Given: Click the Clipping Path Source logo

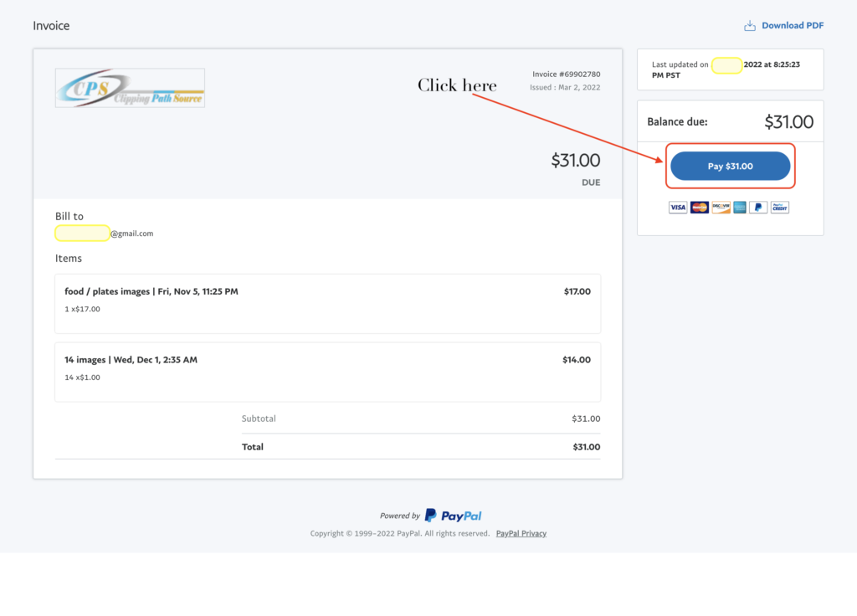Looking at the screenshot, I should (130, 88).
